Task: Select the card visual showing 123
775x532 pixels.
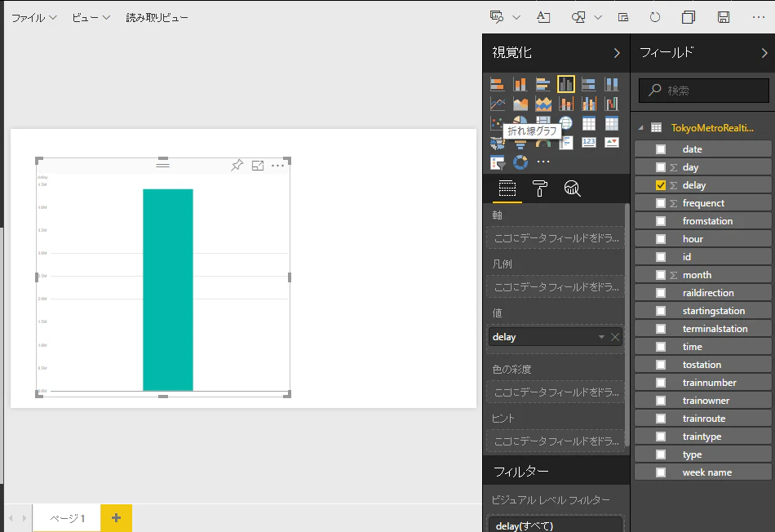Action: (589, 143)
